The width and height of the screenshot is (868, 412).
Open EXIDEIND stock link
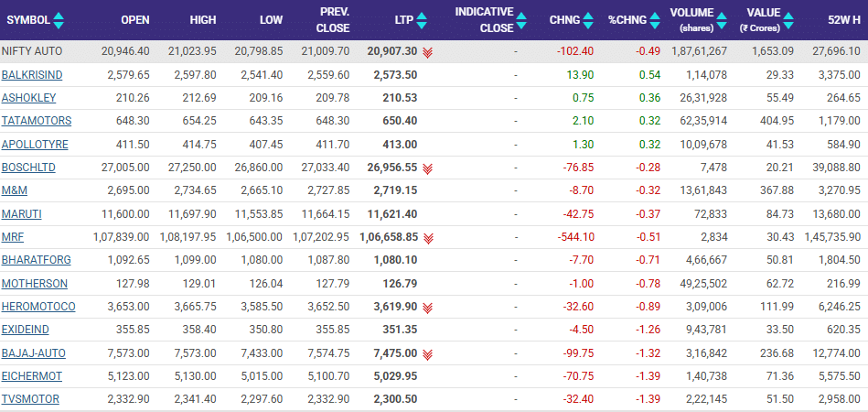tap(26, 330)
